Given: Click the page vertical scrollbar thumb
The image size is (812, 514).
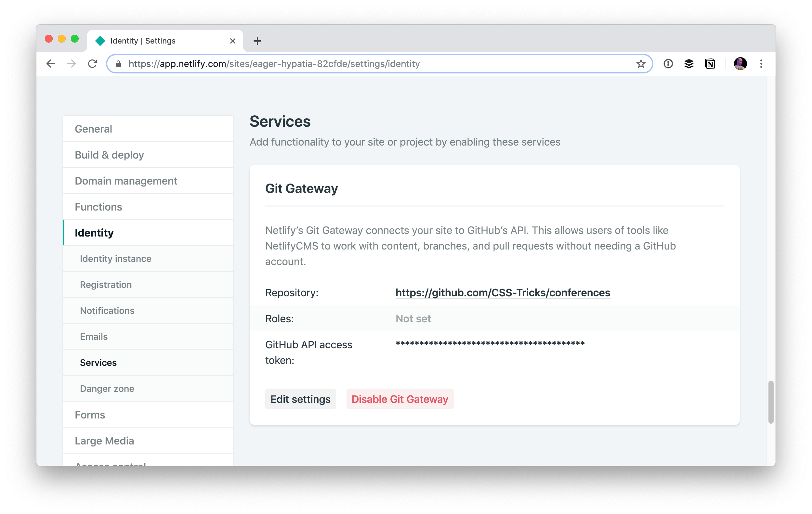Looking at the screenshot, I should [x=770, y=402].
